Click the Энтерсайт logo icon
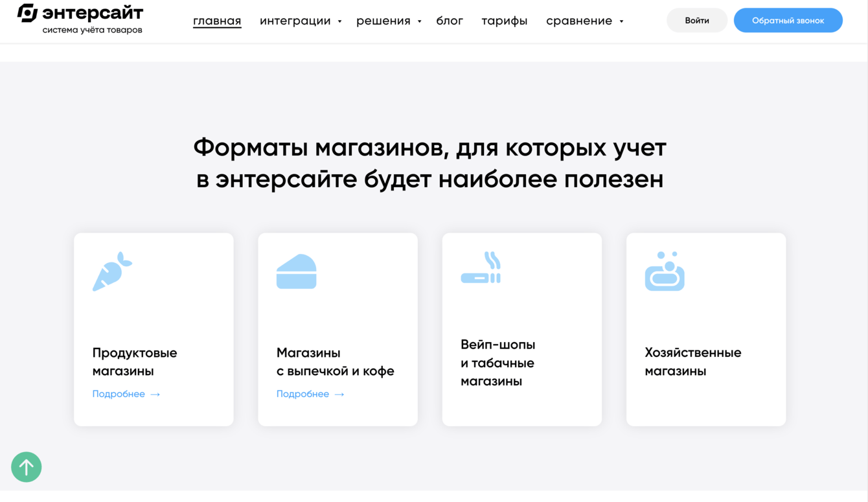The image size is (868, 502). click(27, 12)
